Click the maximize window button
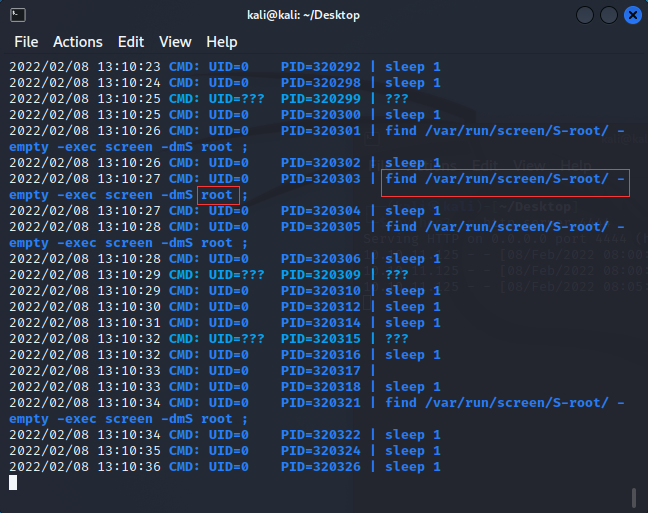Viewport: 648px width, 513px height. 609,15
